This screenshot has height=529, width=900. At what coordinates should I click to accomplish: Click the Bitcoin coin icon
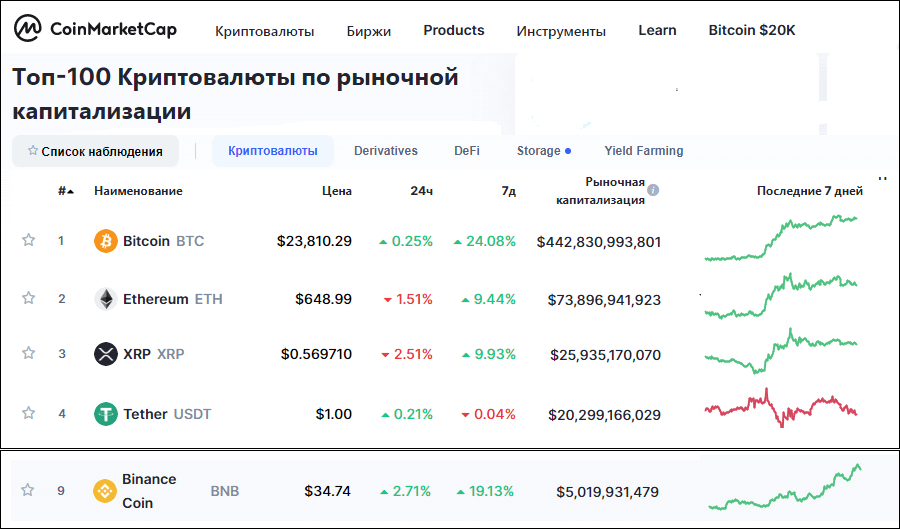coord(105,241)
